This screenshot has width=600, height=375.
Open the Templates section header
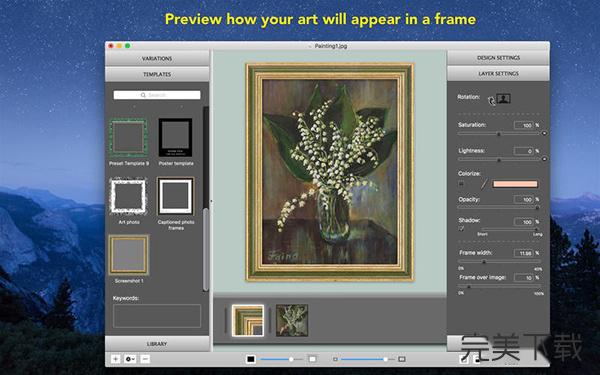click(x=157, y=74)
